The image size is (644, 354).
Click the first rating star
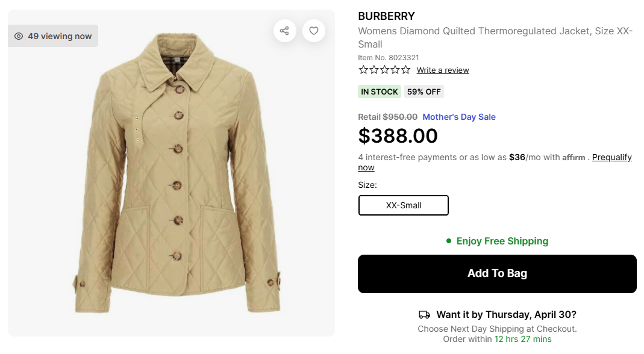363,70
